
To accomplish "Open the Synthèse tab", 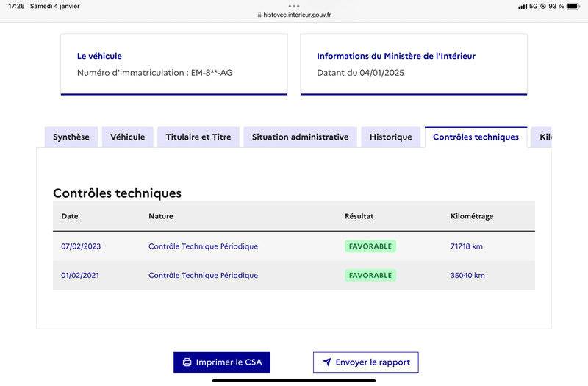I will click(71, 137).
